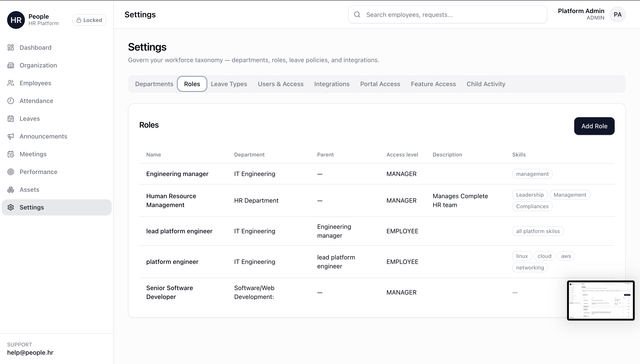Open the Feature Access tab
This screenshot has width=640, height=364.
(433, 84)
